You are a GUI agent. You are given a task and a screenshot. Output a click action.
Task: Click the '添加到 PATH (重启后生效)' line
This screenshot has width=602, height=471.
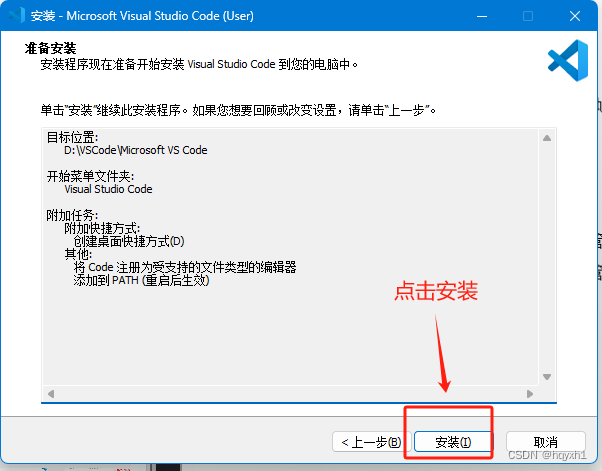[x=141, y=281]
